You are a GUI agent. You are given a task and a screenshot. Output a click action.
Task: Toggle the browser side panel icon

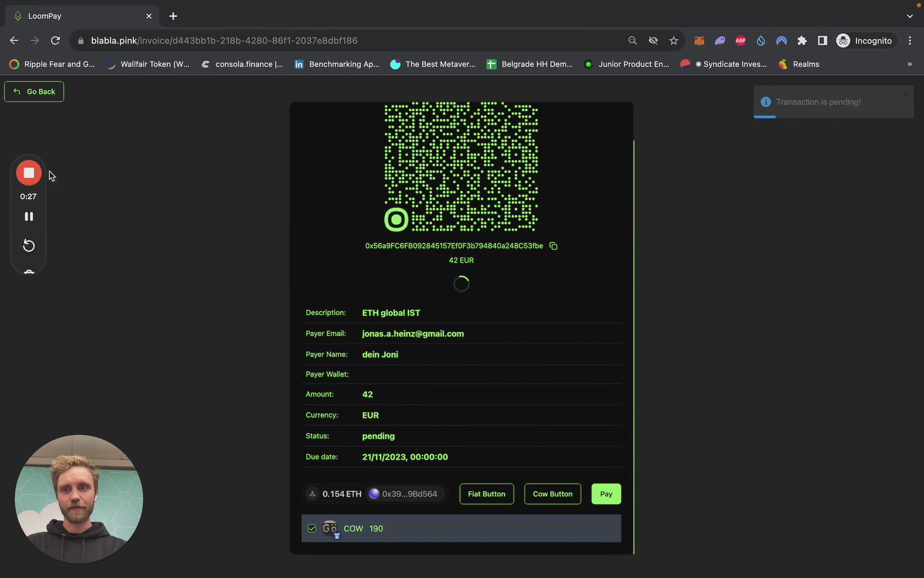click(x=822, y=41)
